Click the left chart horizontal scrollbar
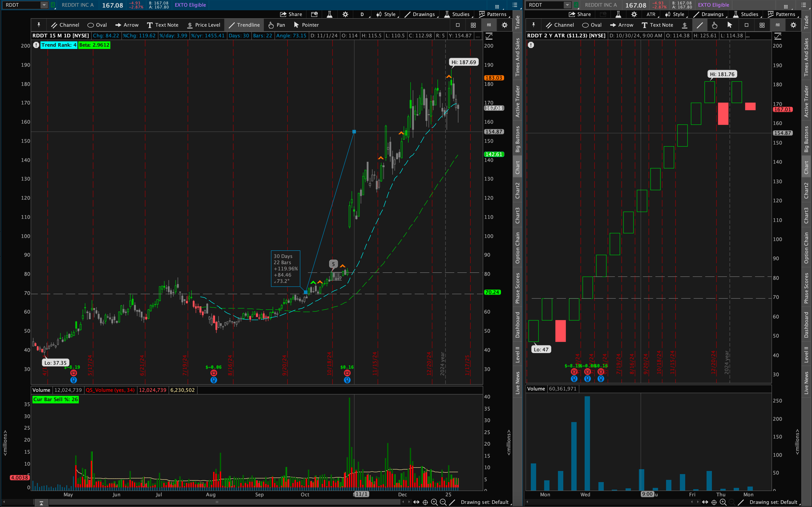The width and height of the screenshot is (812, 507). click(217, 502)
